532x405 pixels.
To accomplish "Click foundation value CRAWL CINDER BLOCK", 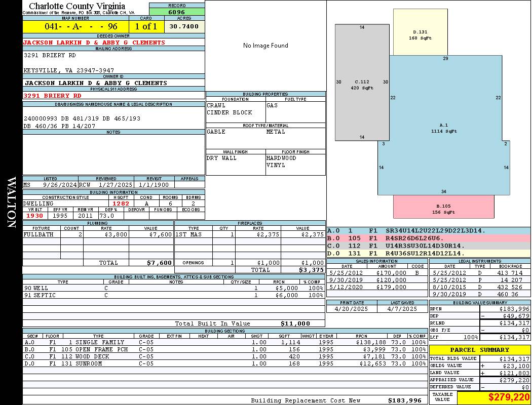I will [x=230, y=109].
